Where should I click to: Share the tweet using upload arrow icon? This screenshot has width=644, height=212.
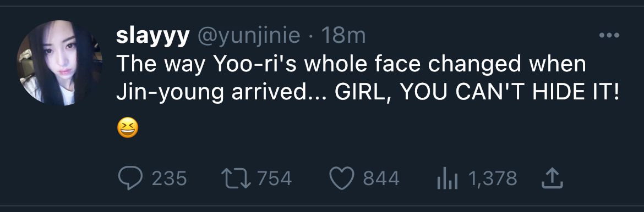(551, 179)
